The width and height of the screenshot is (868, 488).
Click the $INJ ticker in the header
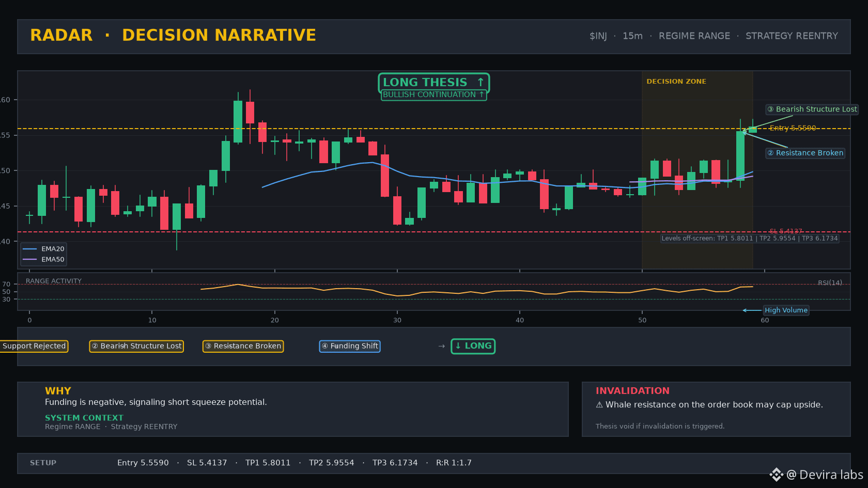pyautogui.click(x=598, y=36)
